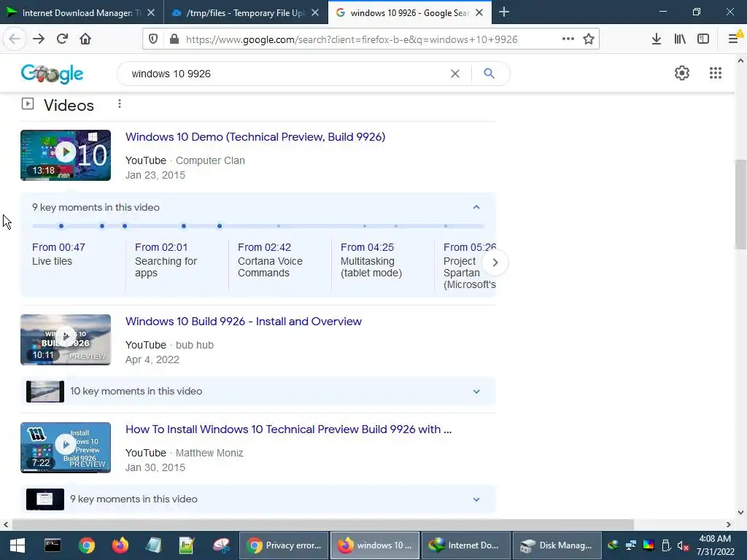
Task: Toggle the muted volume tray icon
Action: tap(683, 545)
